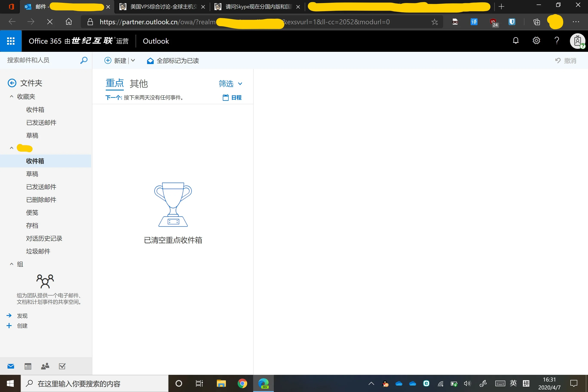This screenshot has height=392, width=588.
Task: Expand the 新建 dropdown arrow
Action: tap(133, 61)
